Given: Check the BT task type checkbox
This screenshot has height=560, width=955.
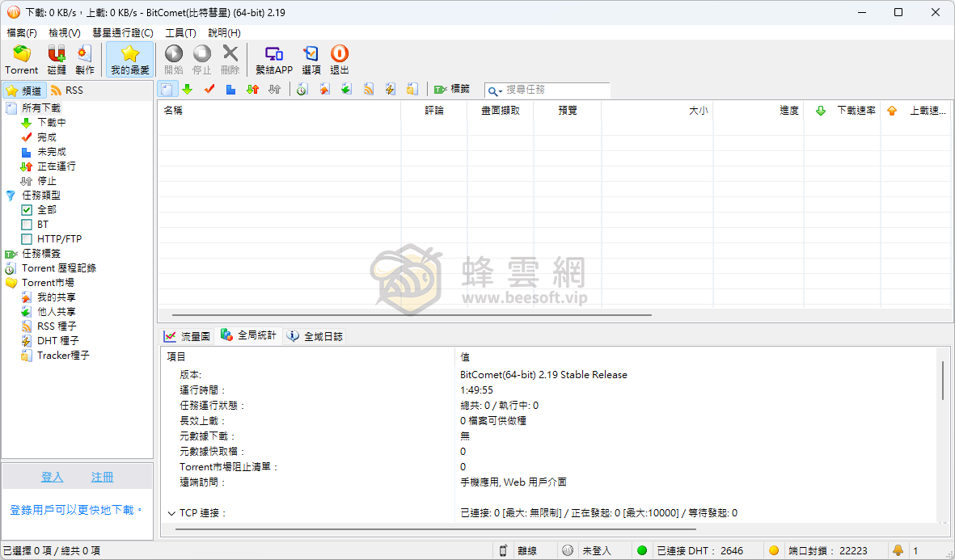Looking at the screenshot, I should [27, 225].
